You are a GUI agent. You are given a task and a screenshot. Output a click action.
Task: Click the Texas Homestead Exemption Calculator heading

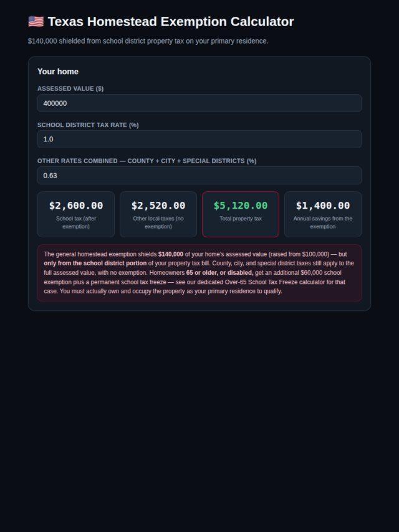(170, 21)
